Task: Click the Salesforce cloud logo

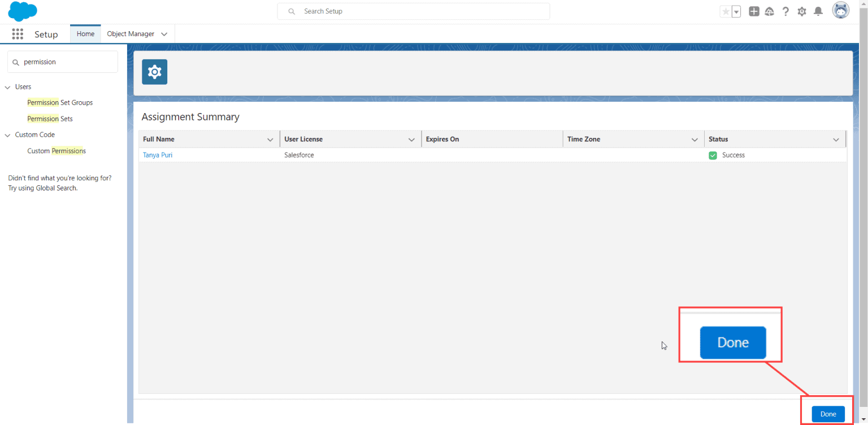Action: click(x=23, y=11)
